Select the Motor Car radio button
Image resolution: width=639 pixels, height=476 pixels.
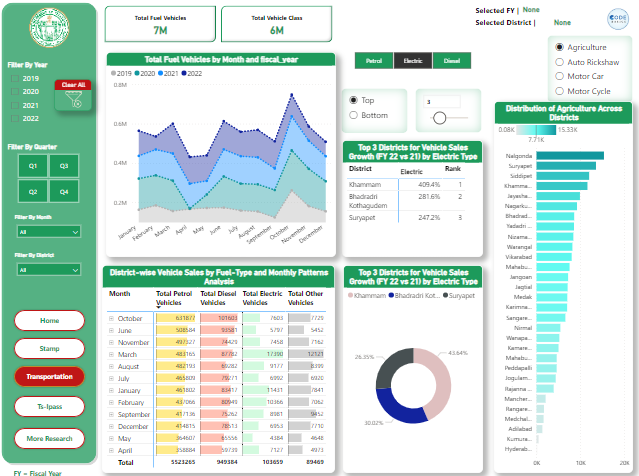(558, 76)
